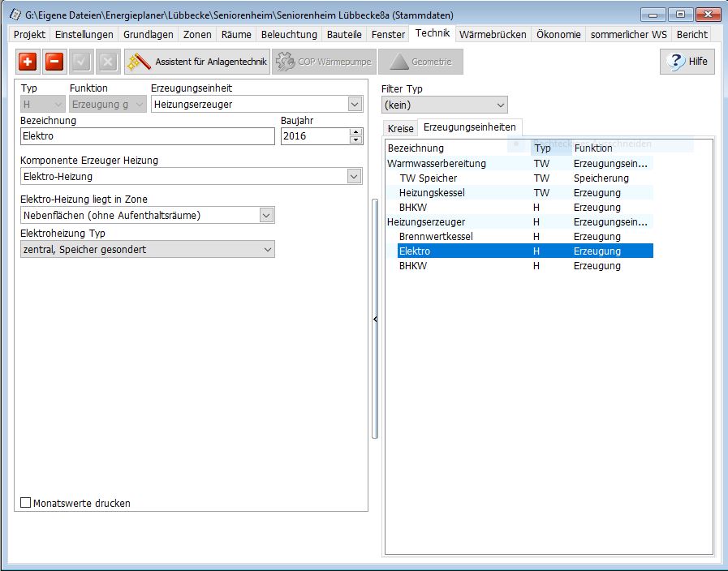Open the Funktion dropdown
The height and width of the screenshot is (571, 728).
pyautogui.click(x=108, y=105)
